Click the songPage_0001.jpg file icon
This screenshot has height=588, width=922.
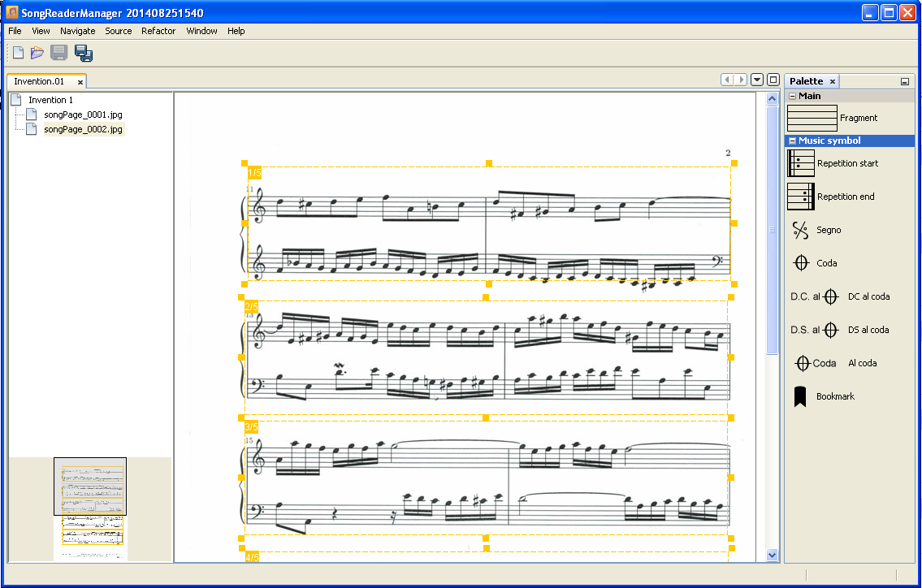coord(31,114)
